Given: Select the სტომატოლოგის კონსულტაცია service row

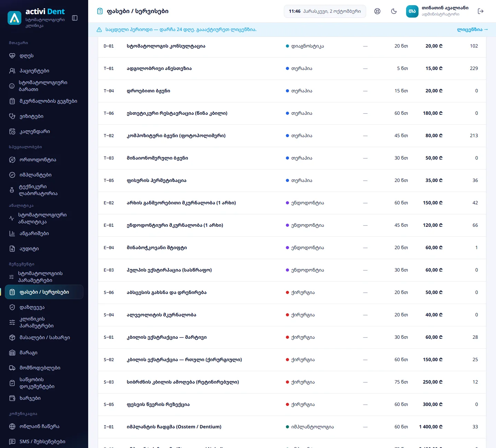Looking at the screenshot, I should pyautogui.click(x=292, y=46).
